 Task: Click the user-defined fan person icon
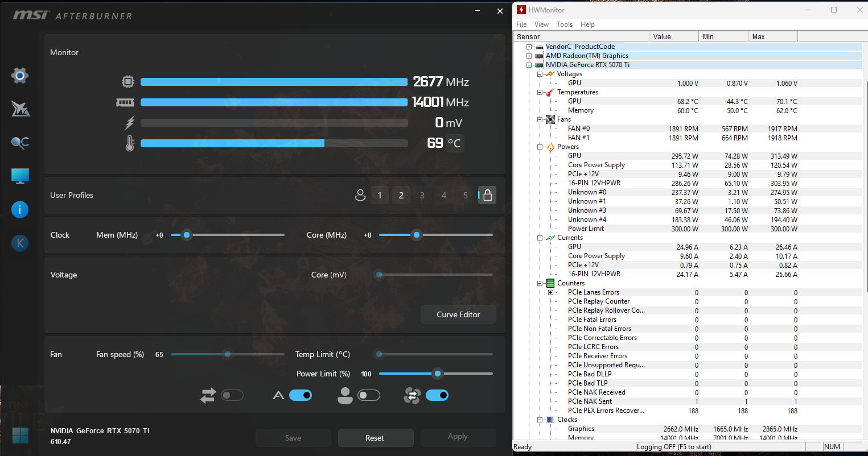click(345, 395)
